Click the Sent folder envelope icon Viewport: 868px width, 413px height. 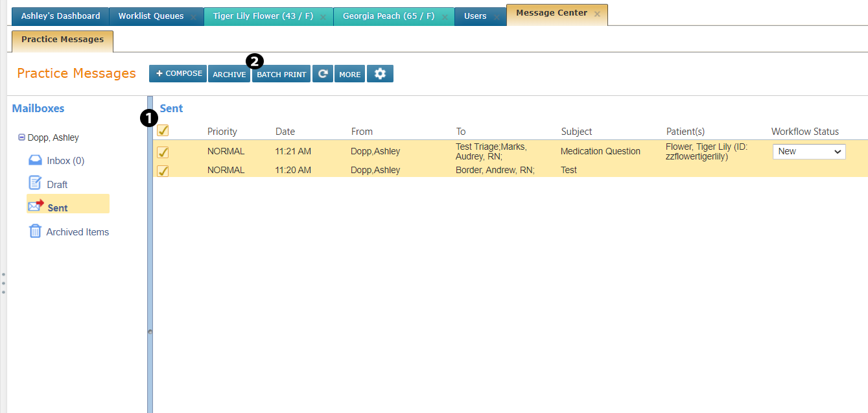(x=36, y=206)
